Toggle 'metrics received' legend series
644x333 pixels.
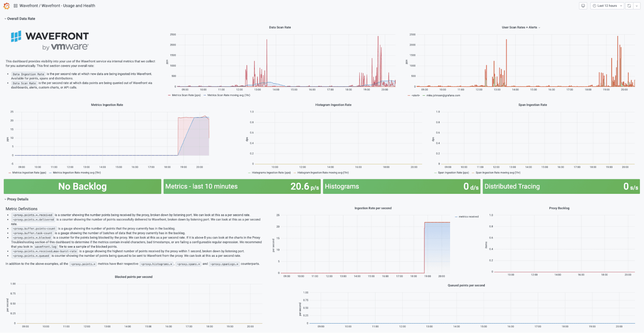[x=469, y=217]
